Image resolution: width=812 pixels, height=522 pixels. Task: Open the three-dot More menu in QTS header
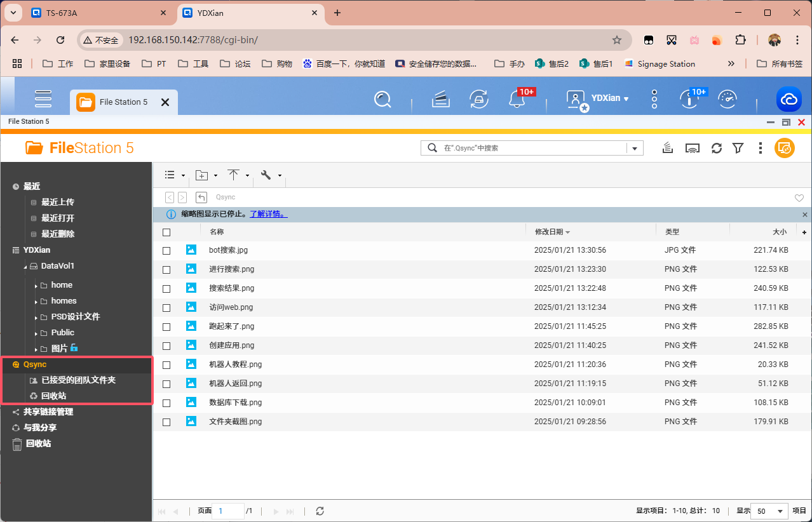(654, 99)
